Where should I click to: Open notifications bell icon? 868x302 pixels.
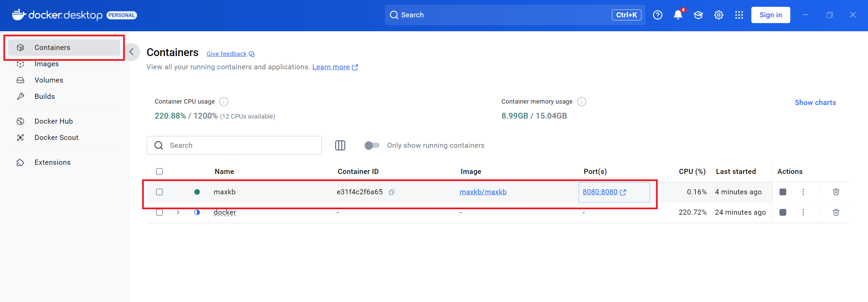click(678, 15)
